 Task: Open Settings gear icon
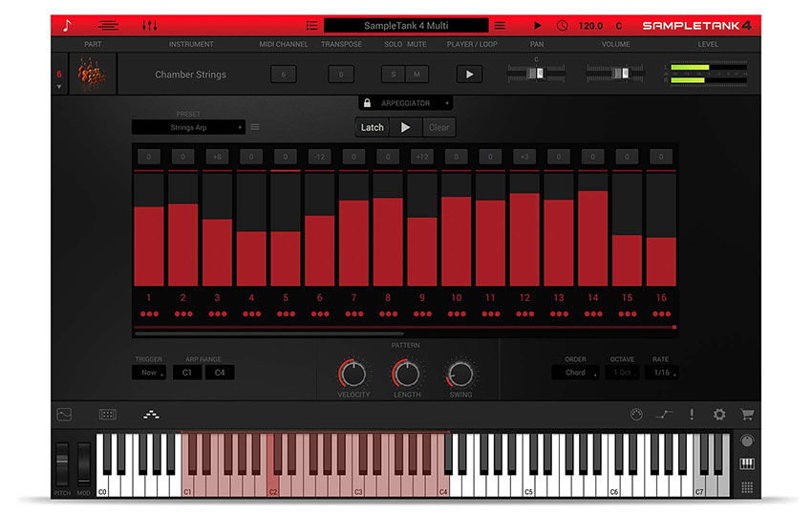point(719,415)
